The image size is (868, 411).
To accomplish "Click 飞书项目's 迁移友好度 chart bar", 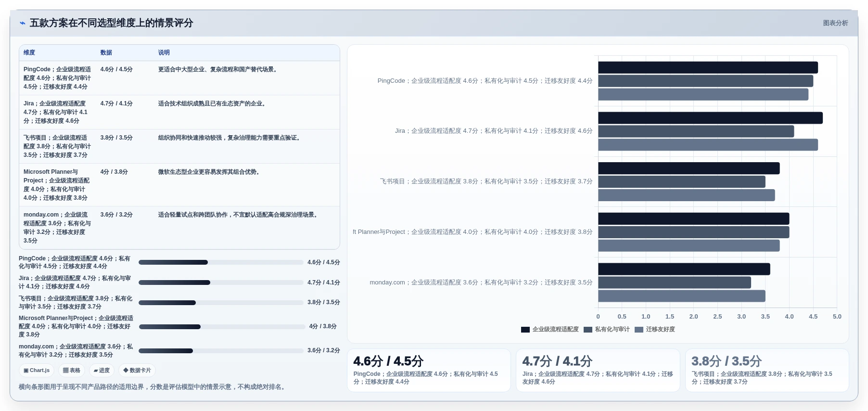I will pos(686,195).
